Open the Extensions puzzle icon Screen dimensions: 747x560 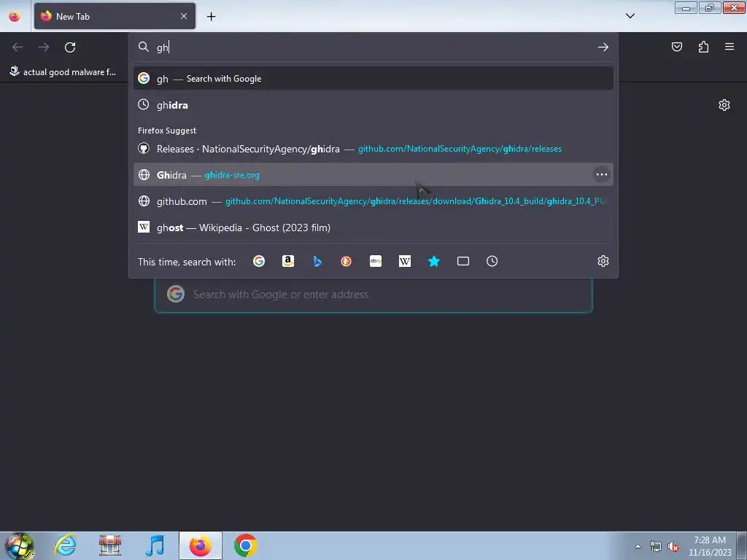point(703,47)
